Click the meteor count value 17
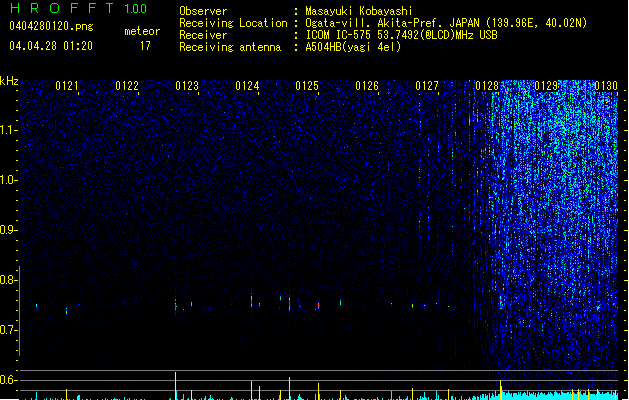Viewport: 629px width, 400px height. [145, 46]
